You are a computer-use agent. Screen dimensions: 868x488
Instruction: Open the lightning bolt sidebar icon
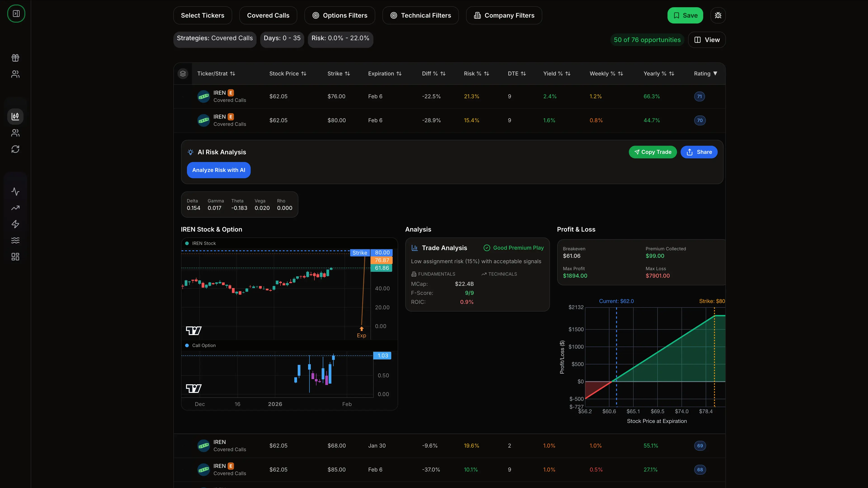15,224
